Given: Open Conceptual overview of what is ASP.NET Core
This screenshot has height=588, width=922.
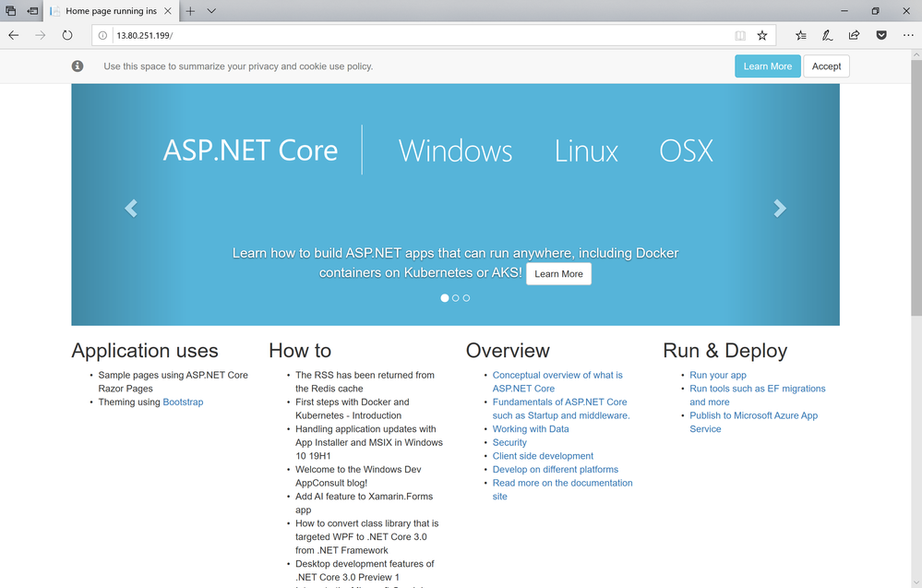Looking at the screenshot, I should 557,381.
